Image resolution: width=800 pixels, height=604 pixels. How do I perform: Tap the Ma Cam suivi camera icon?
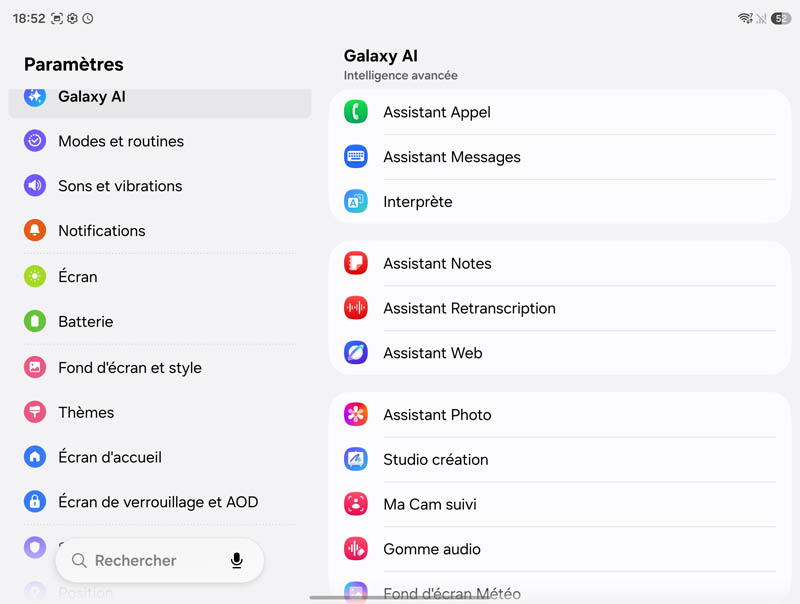coord(356,504)
